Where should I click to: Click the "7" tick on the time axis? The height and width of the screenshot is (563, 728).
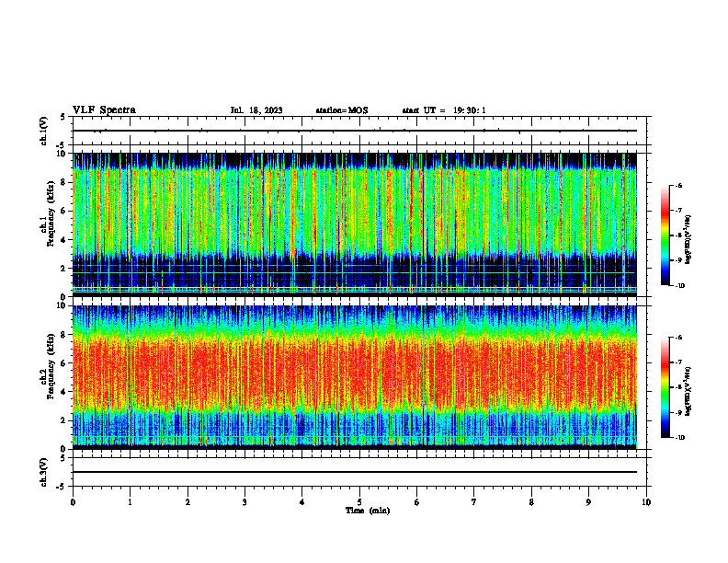(x=474, y=502)
